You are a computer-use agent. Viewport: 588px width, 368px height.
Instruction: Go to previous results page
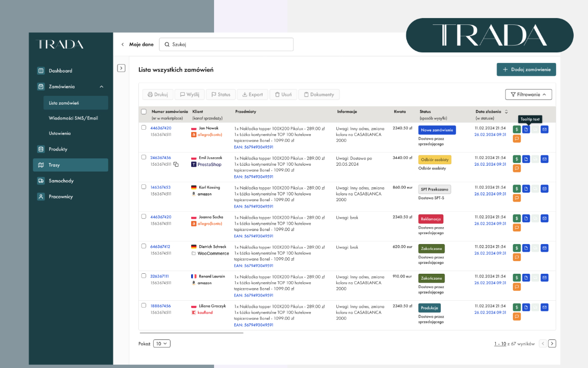point(542,343)
